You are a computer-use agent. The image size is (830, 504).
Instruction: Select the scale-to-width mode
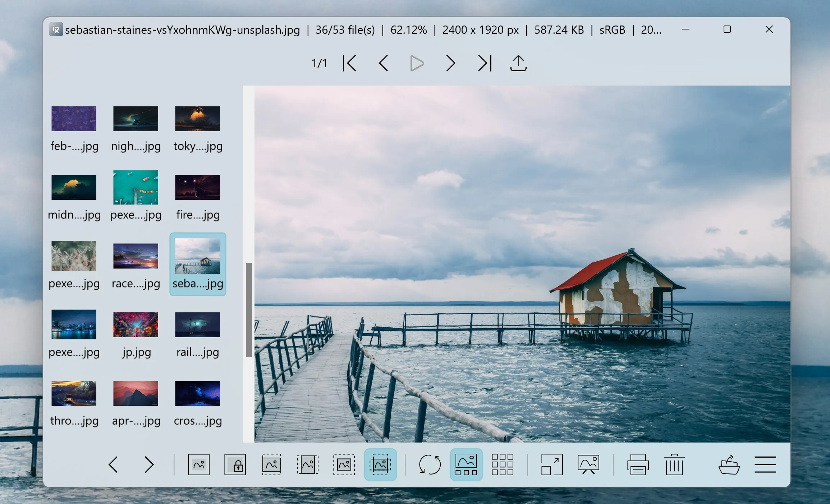click(272, 464)
